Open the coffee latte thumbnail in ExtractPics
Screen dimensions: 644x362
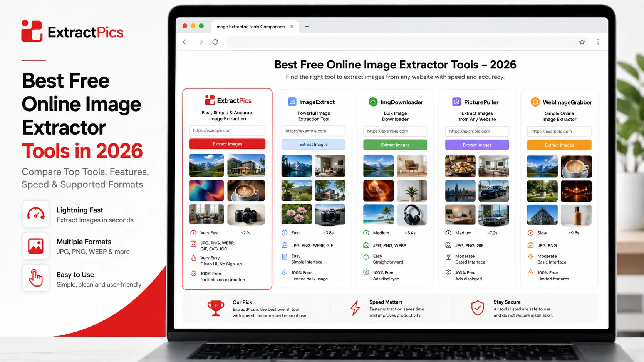point(246,190)
